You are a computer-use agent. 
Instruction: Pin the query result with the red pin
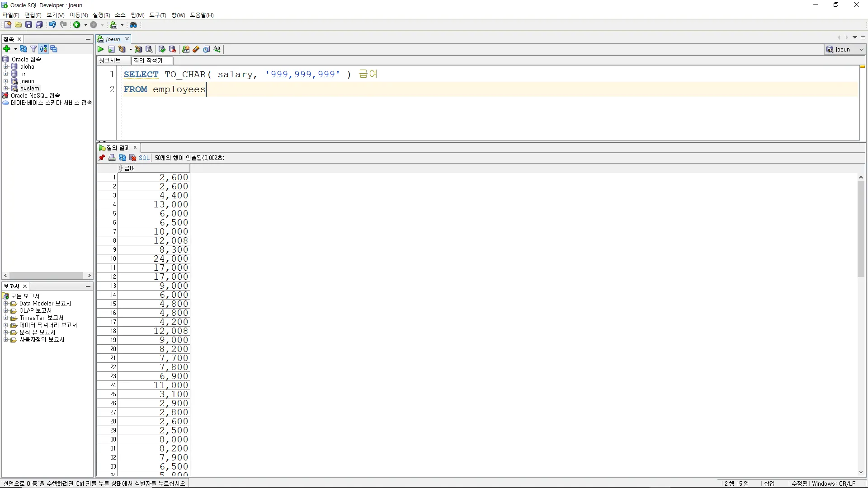(102, 158)
